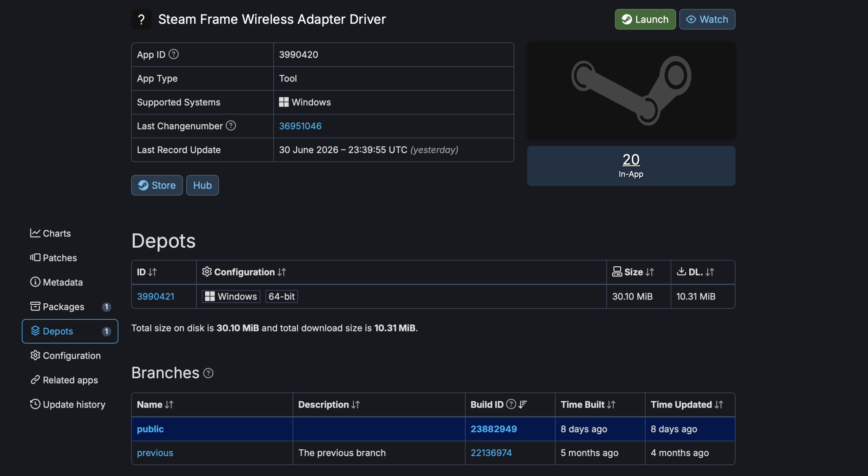868x476 pixels.
Task: Click the download icon in DL. header
Action: 682,271
